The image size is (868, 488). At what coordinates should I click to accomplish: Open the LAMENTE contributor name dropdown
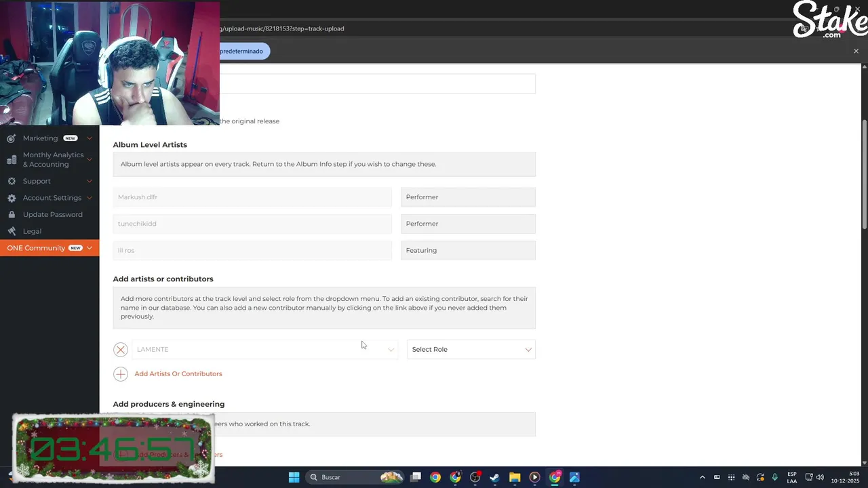(x=264, y=349)
